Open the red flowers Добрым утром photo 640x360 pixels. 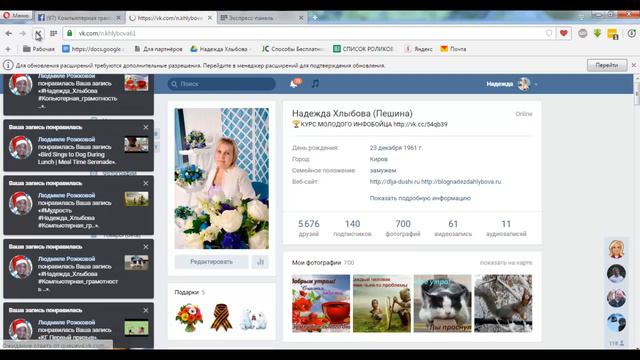(x=321, y=303)
